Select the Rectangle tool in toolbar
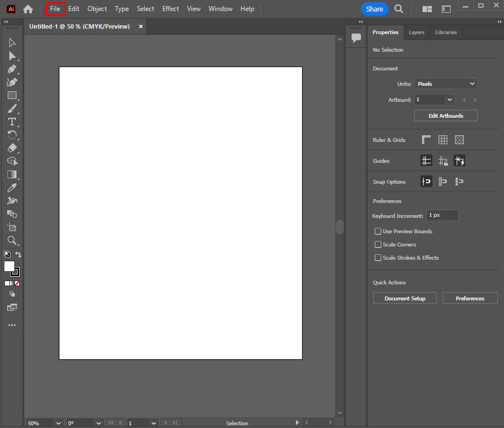 tap(12, 95)
